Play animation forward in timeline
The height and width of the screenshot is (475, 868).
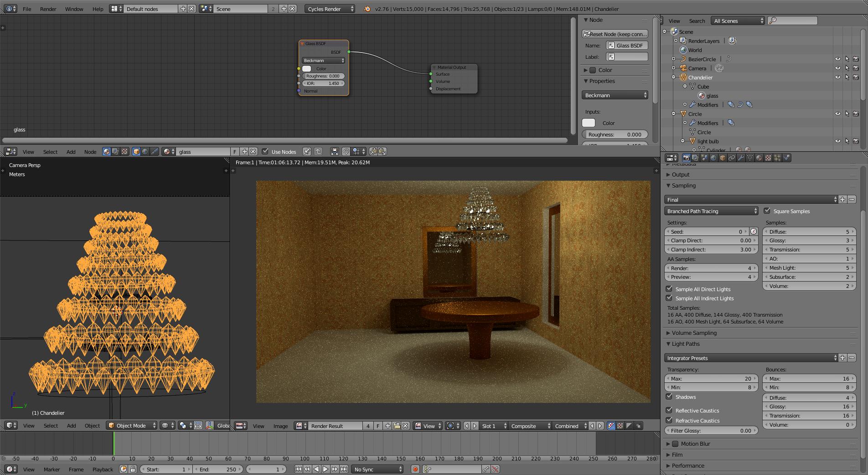click(325, 469)
